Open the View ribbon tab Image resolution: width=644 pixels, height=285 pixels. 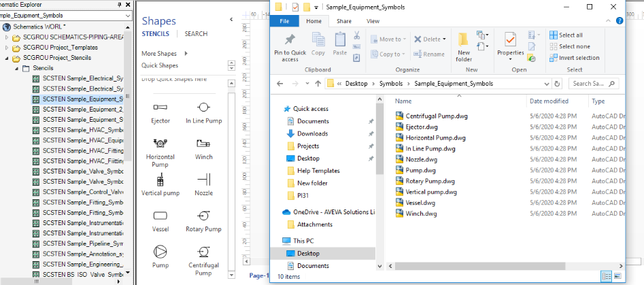[x=373, y=21]
